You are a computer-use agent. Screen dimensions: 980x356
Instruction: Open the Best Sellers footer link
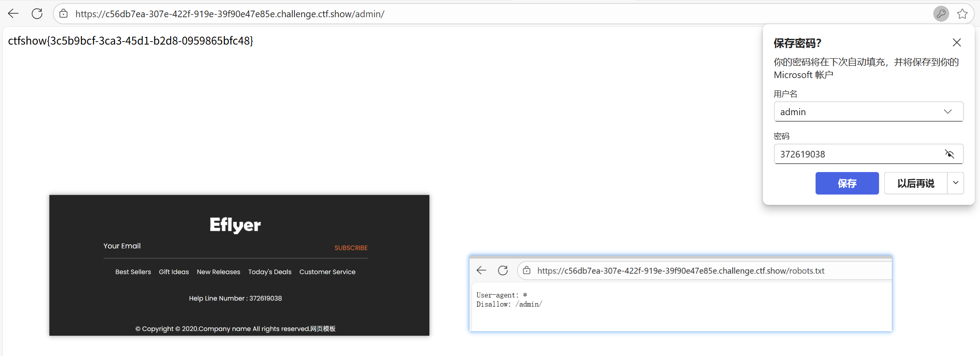click(133, 272)
